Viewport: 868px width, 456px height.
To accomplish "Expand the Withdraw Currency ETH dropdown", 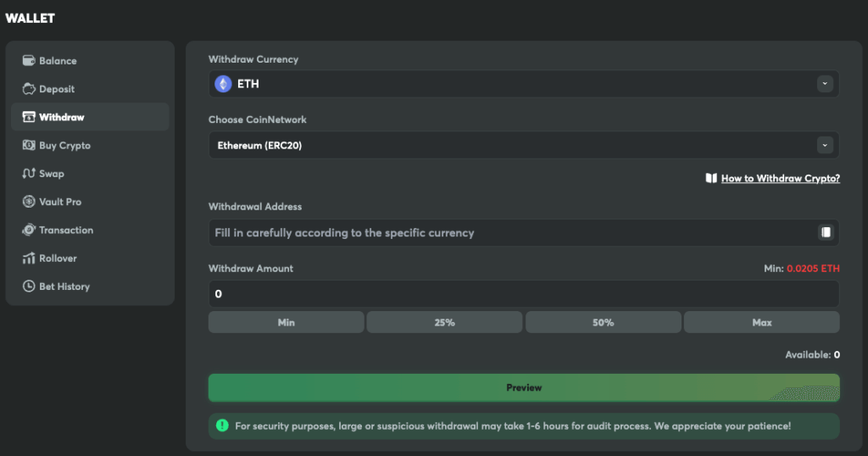I will [523, 84].
